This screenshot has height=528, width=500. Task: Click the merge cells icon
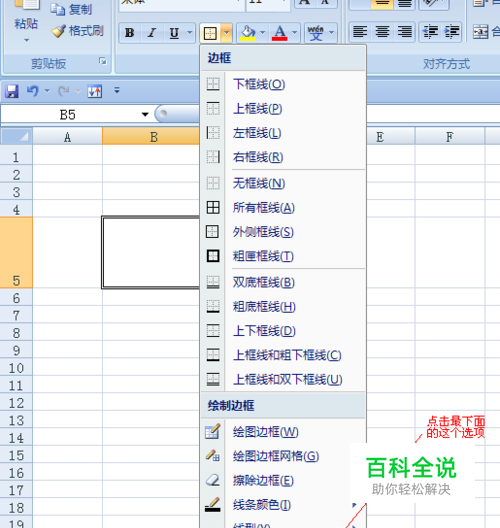coord(480,32)
